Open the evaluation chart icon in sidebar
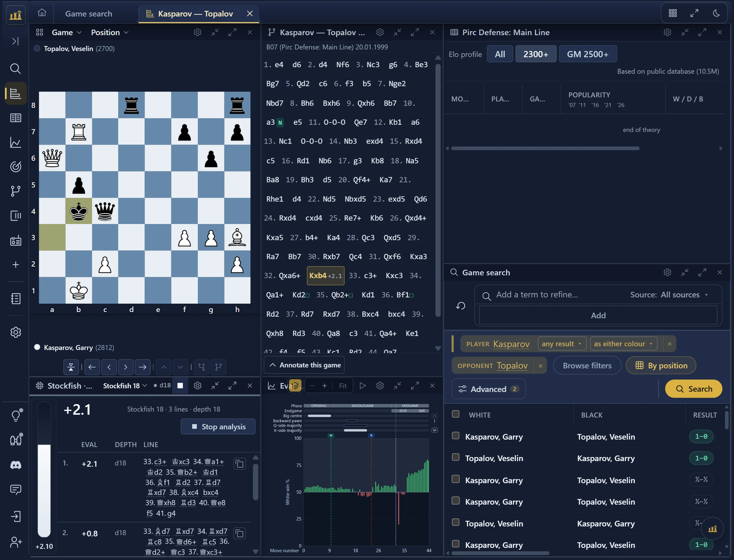Viewport: 734px width, 560px height. point(15,143)
